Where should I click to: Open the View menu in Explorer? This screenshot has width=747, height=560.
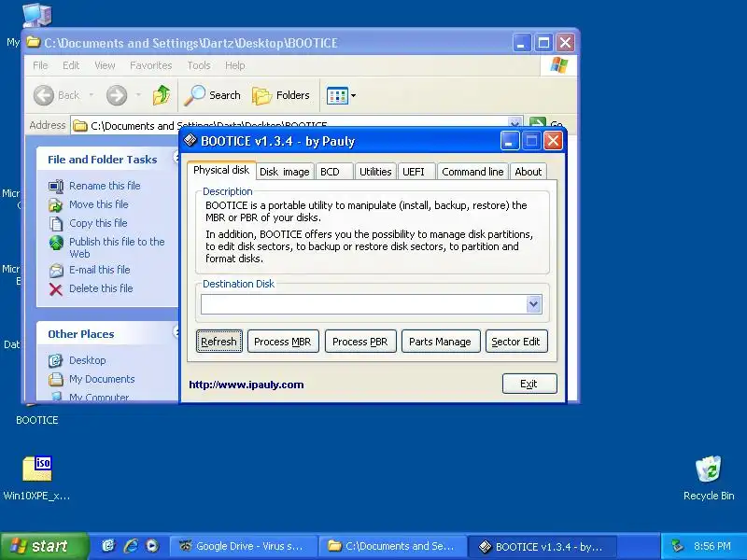pyautogui.click(x=105, y=65)
